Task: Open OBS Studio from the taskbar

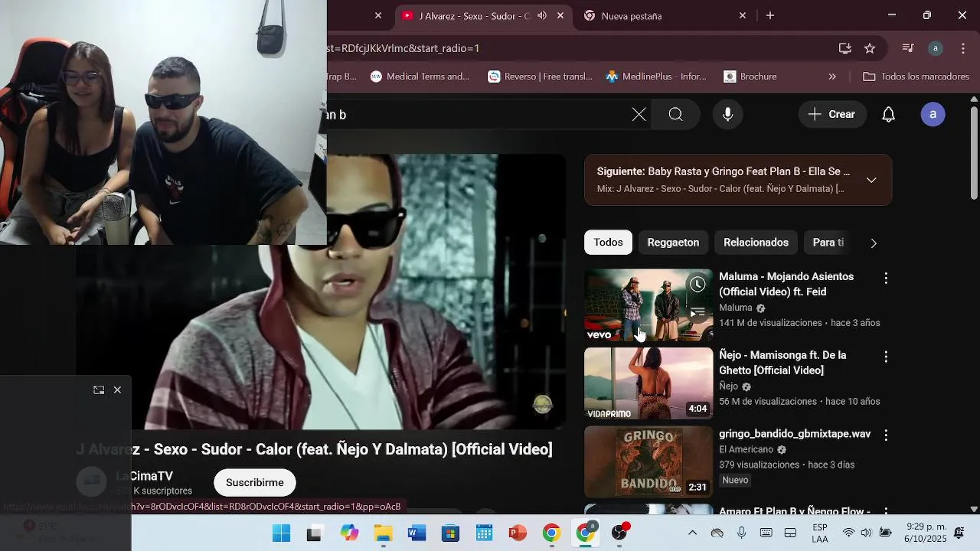Action: [619, 533]
